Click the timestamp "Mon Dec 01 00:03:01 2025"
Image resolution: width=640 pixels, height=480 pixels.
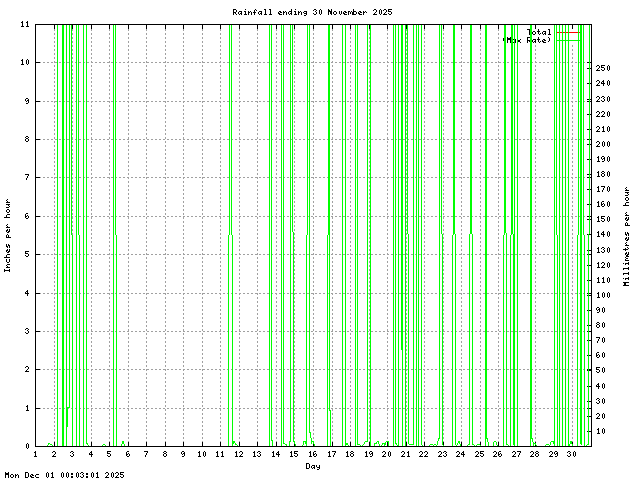coord(64,475)
